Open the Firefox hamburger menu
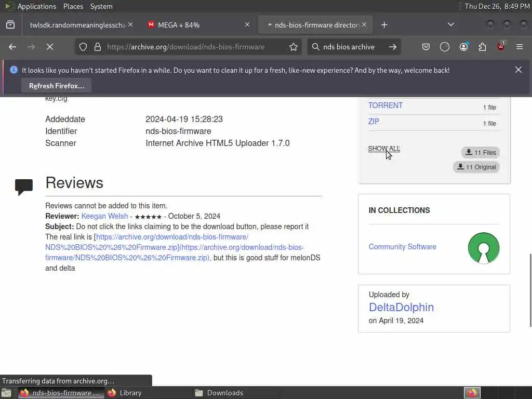The width and height of the screenshot is (532, 399). pyautogui.click(x=520, y=47)
